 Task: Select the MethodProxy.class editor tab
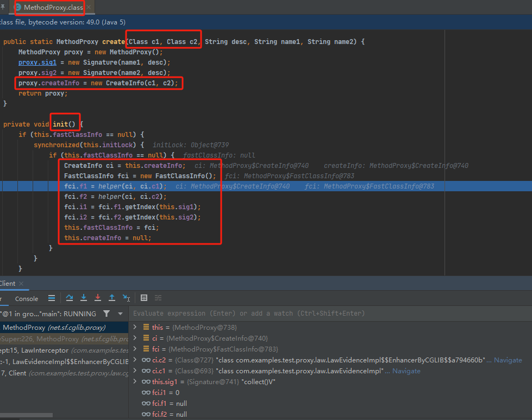pos(53,7)
